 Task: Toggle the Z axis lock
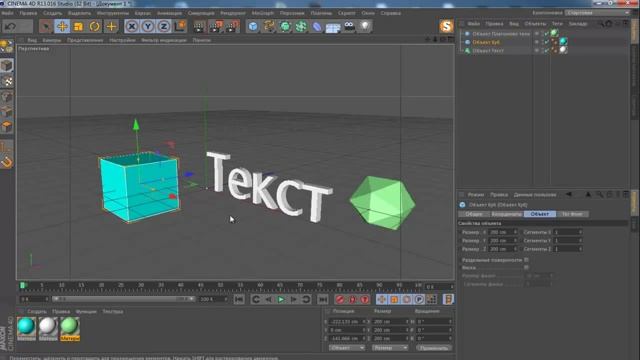click(x=164, y=27)
